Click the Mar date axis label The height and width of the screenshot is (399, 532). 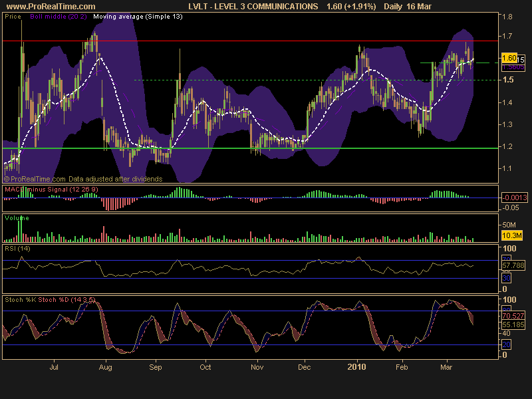pyautogui.click(x=446, y=367)
